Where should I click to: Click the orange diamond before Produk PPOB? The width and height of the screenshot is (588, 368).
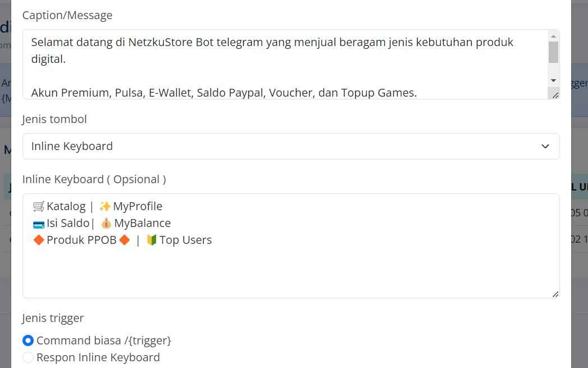(x=39, y=240)
